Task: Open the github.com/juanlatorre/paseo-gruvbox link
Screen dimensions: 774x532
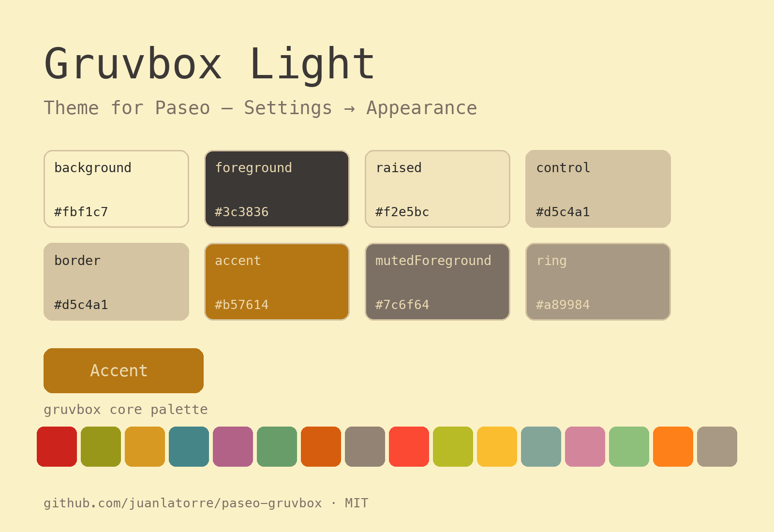Action: pos(182,503)
